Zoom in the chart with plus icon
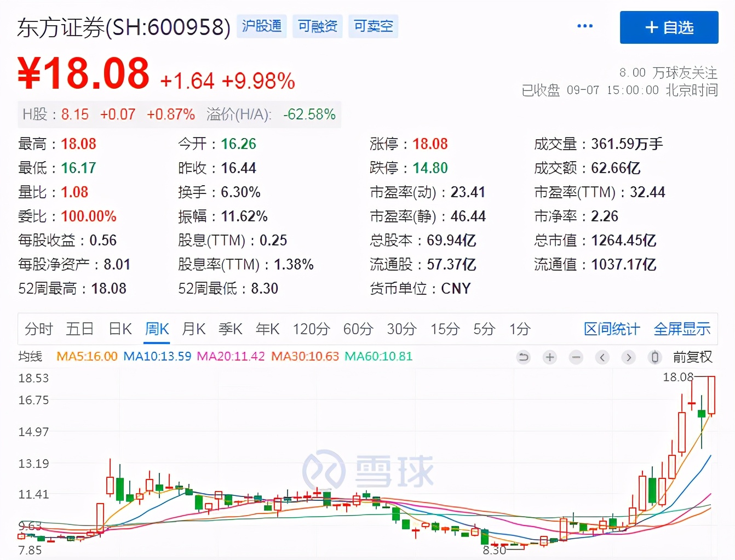735x560 pixels. click(x=550, y=358)
